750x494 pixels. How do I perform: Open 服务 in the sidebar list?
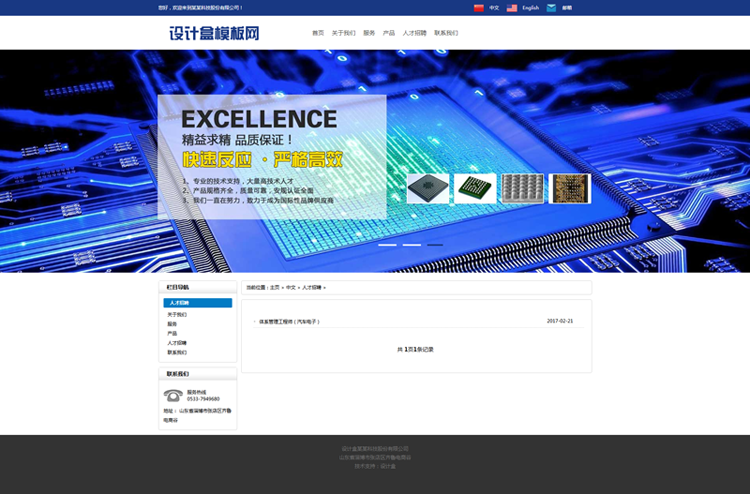[x=172, y=324]
